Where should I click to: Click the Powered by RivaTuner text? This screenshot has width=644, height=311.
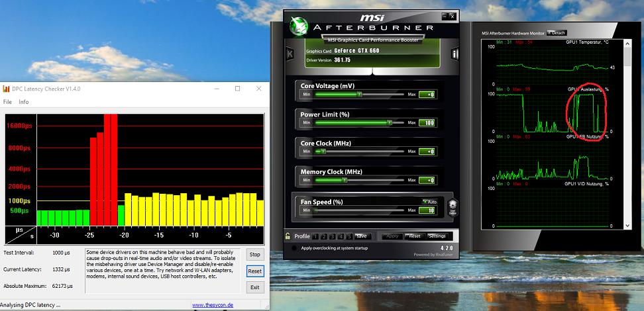pyautogui.click(x=434, y=255)
